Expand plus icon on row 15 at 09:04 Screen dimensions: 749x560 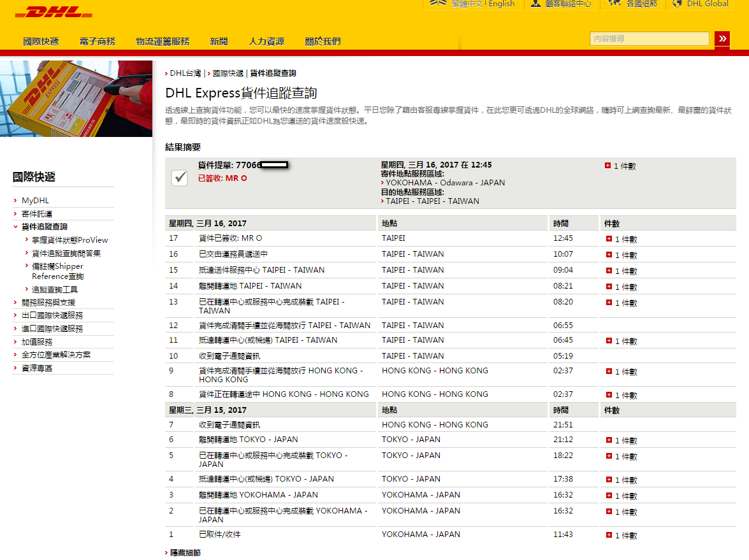[x=609, y=271]
